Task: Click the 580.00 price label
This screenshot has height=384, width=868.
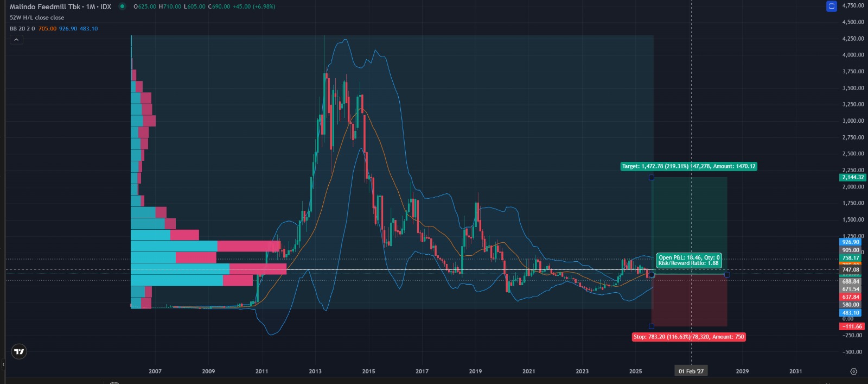Action: [x=851, y=305]
